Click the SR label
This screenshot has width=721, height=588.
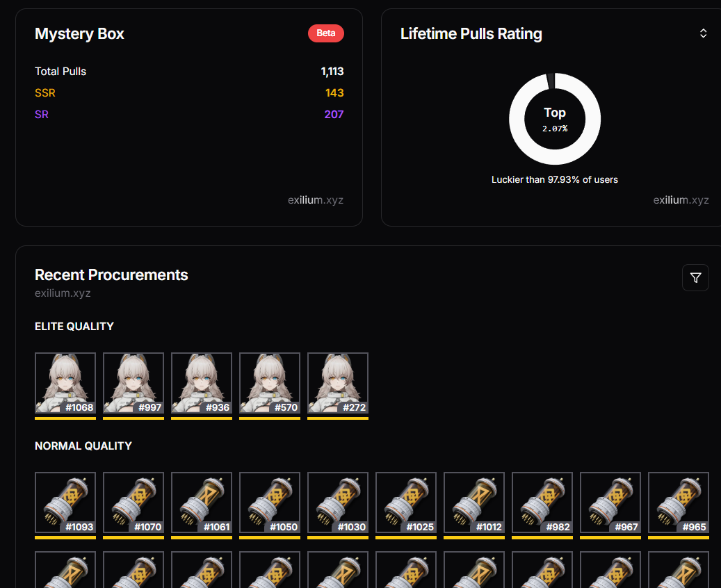click(x=42, y=115)
